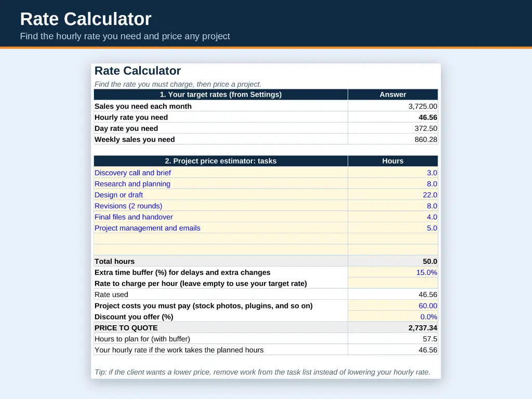The height and width of the screenshot is (399, 532).
Task: Click the 'PRICE TO QUOTE' label
Action: click(x=126, y=328)
